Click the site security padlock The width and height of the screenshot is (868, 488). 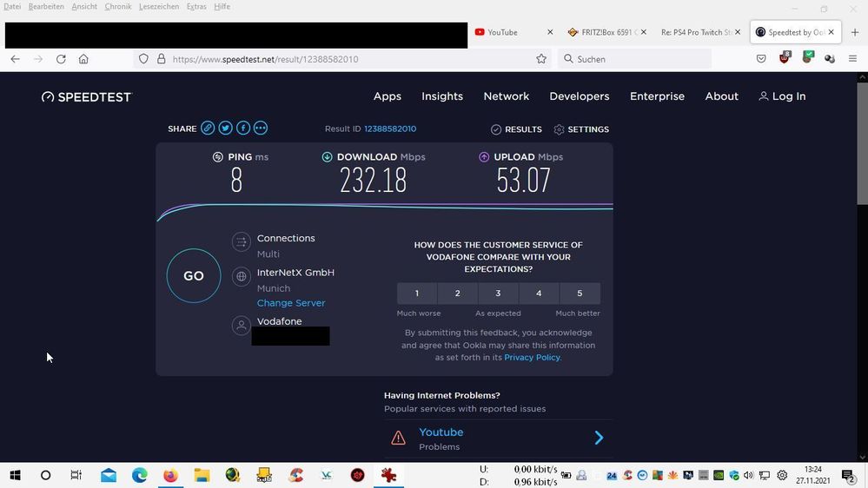(x=161, y=59)
